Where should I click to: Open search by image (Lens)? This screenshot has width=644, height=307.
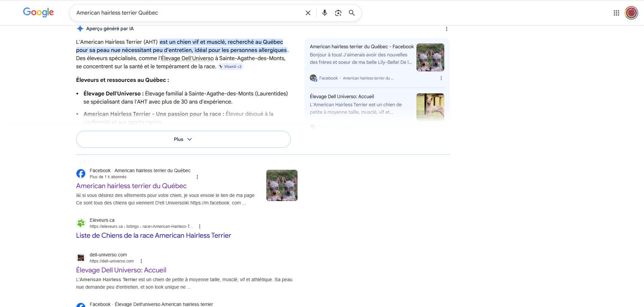click(x=338, y=13)
